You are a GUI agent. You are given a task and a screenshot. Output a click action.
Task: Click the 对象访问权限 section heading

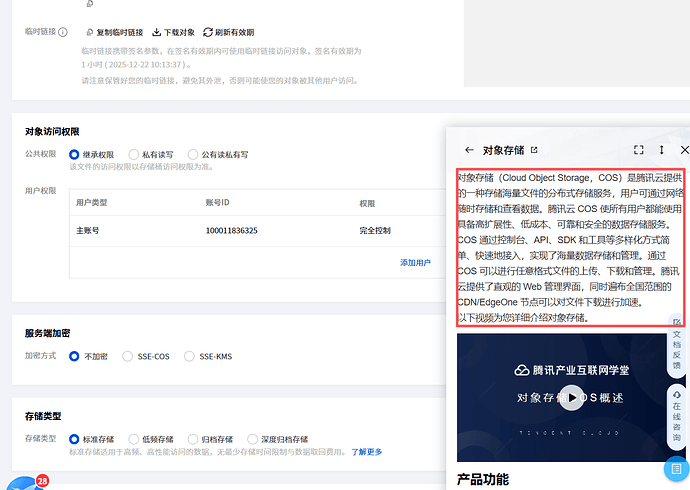(52, 132)
